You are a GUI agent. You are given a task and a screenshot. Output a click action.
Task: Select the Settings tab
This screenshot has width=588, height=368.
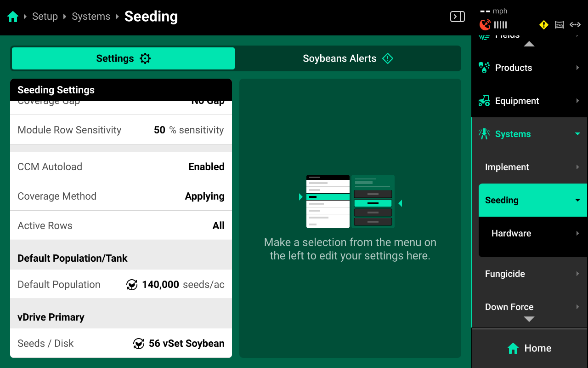point(123,58)
